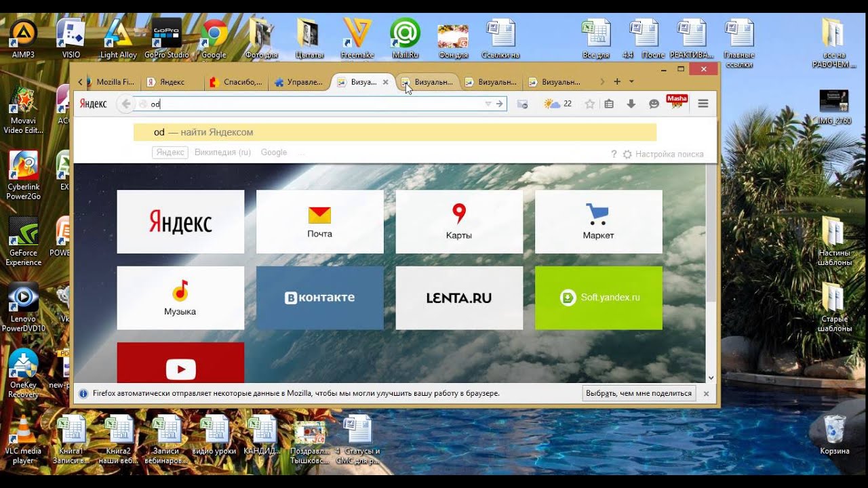Switch to the Управле... tab
The image size is (868, 488).
click(299, 82)
